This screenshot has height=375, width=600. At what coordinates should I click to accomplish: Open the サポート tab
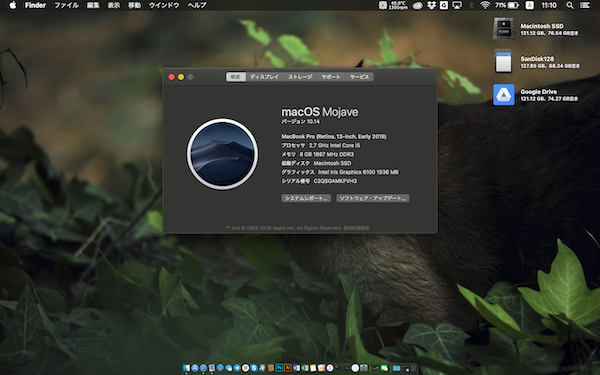(x=331, y=77)
